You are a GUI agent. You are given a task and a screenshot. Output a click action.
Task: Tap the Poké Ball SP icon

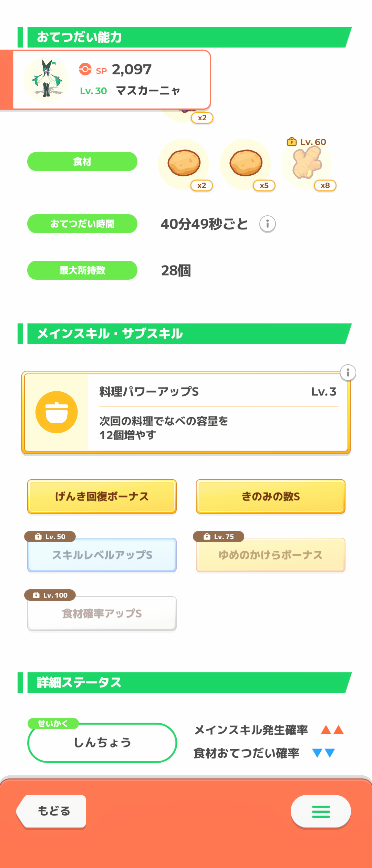click(x=85, y=69)
